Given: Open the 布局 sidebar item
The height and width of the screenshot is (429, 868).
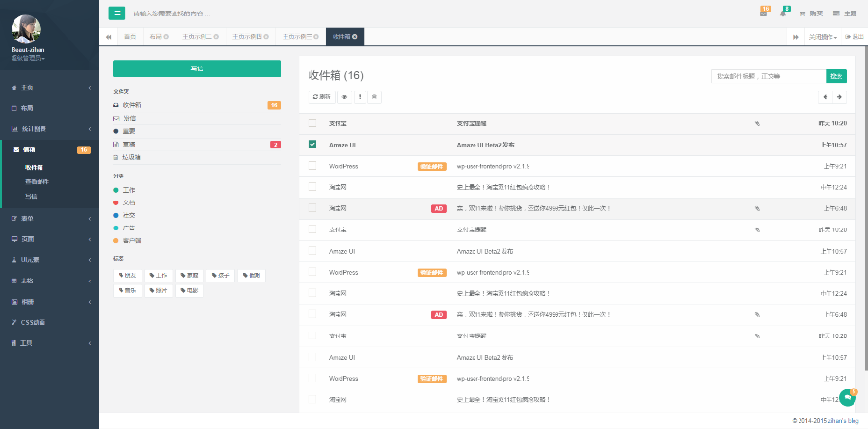Looking at the screenshot, I should [50, 108].
